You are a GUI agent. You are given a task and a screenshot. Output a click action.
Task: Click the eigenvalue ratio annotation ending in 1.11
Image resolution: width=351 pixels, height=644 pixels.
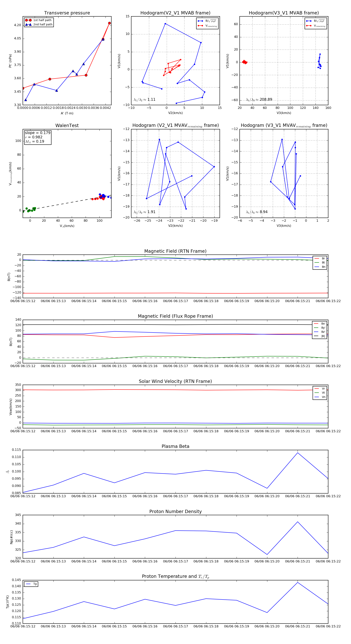click(x=144, y=100)
